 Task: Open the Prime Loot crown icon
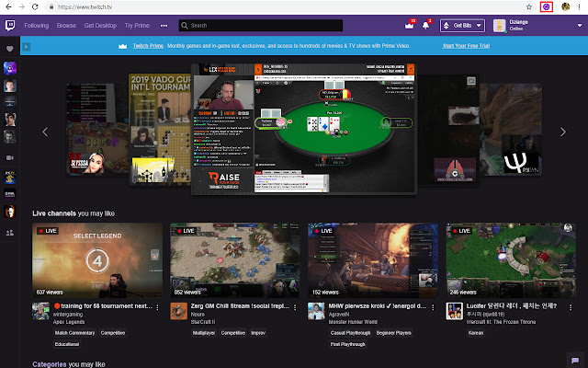click(409, 25)
